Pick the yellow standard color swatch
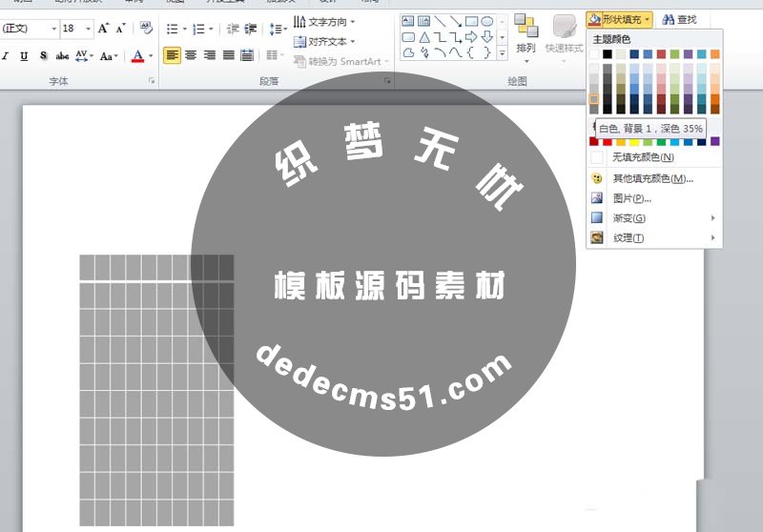The image size is (763, 532). 634,141
